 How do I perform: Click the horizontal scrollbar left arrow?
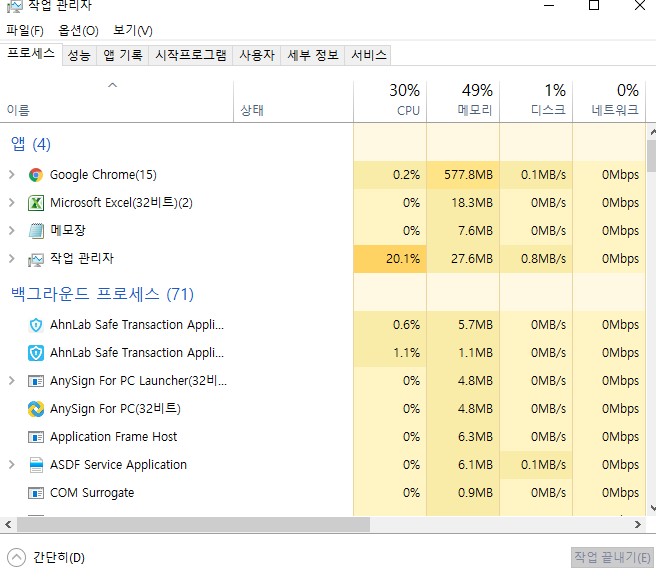tap(8, 524)
